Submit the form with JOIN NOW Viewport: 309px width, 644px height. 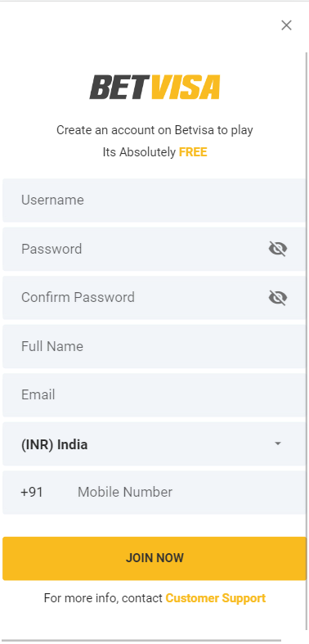click(x=154, y=559)
